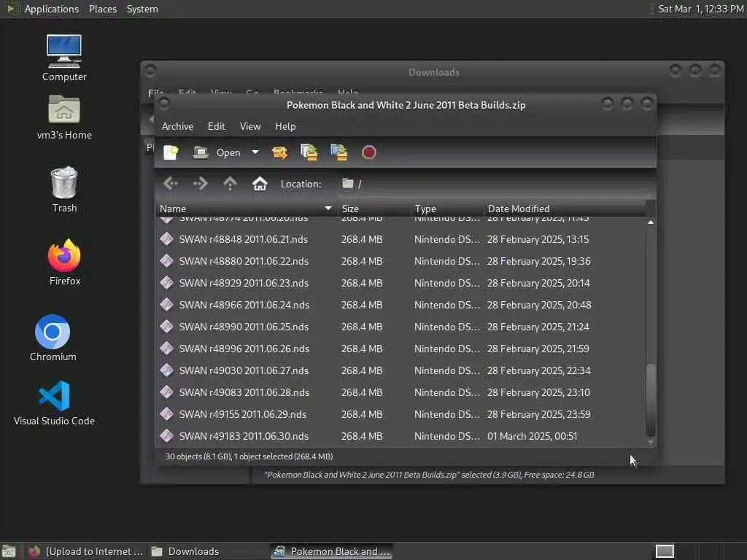Viewport: 747px width, 560px height.
Task: Launch Visual Studio Code desktop icon
Action: coord(54,402)
